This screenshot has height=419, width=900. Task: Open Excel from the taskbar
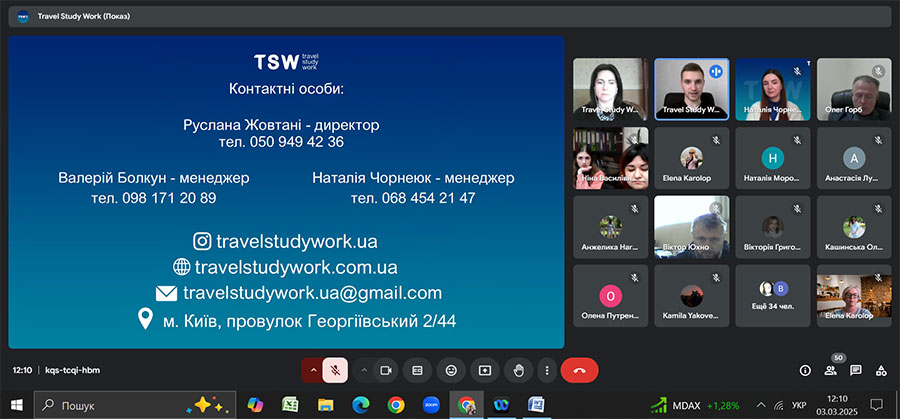click(x=290, y=405)
